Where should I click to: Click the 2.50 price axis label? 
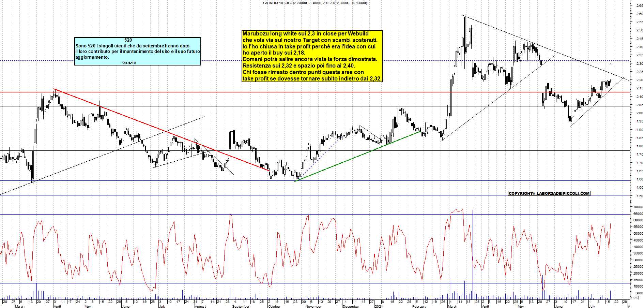click(x=640, y=30)
